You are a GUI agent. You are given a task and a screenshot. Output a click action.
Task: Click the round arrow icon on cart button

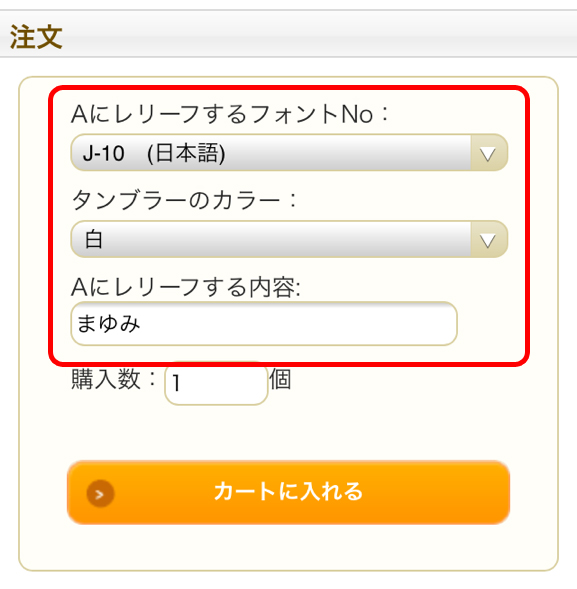[x=100, y=494]
